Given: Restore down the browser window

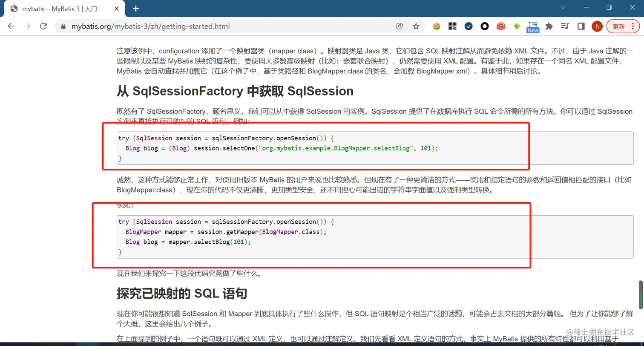Looking at the screenshot, I should coord(609,7).
